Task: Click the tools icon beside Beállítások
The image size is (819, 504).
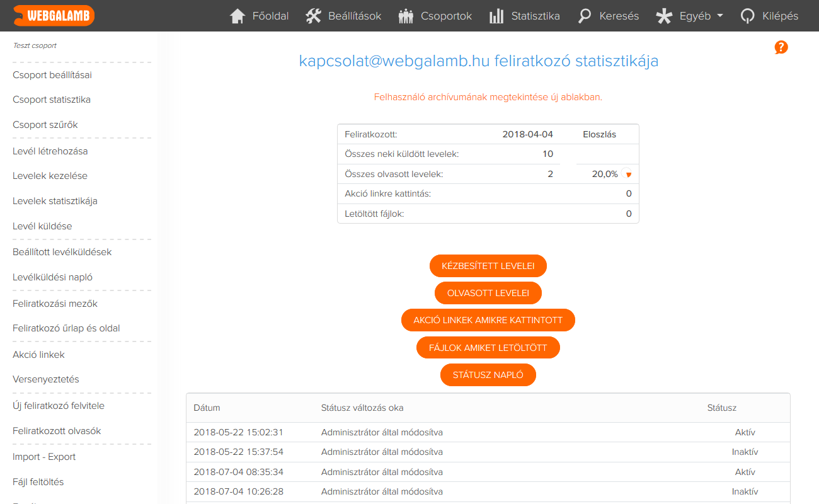Action: [x=314, y=16]
